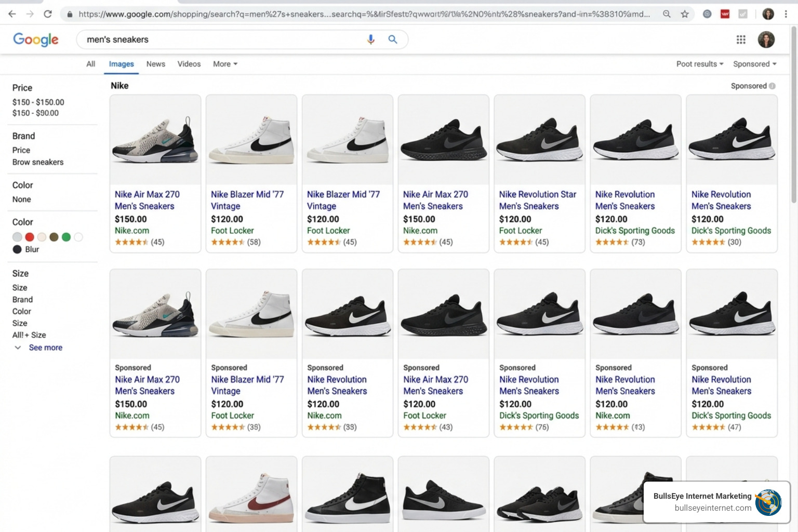Switch to the Videos tab

(x=189, y=64)
